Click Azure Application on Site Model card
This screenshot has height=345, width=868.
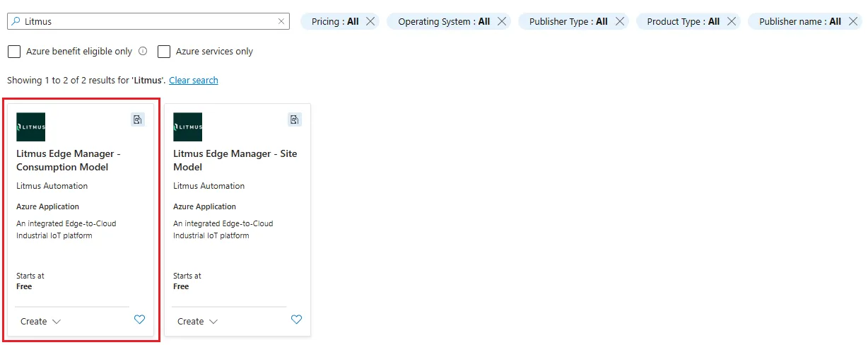tap(205, 207)
